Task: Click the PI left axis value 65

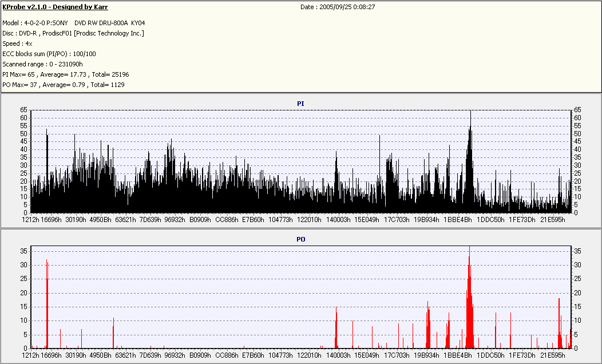Action: (24, 110)
